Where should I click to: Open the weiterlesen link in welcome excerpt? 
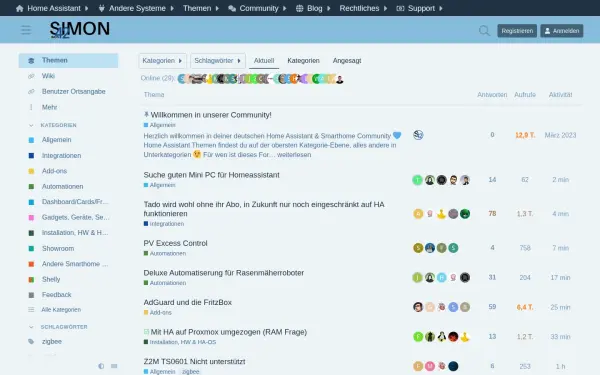(x=294, y=155)
